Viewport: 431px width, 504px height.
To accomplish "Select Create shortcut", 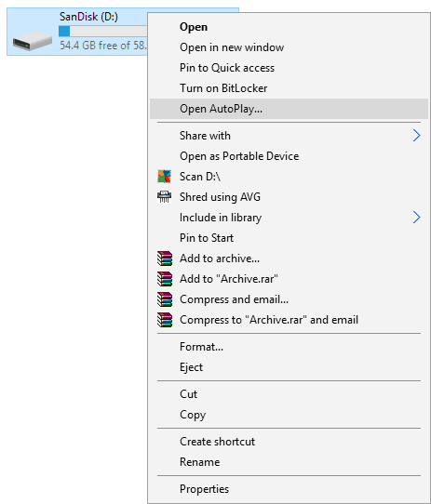I will pyautogui.click(x=290, y=442).
